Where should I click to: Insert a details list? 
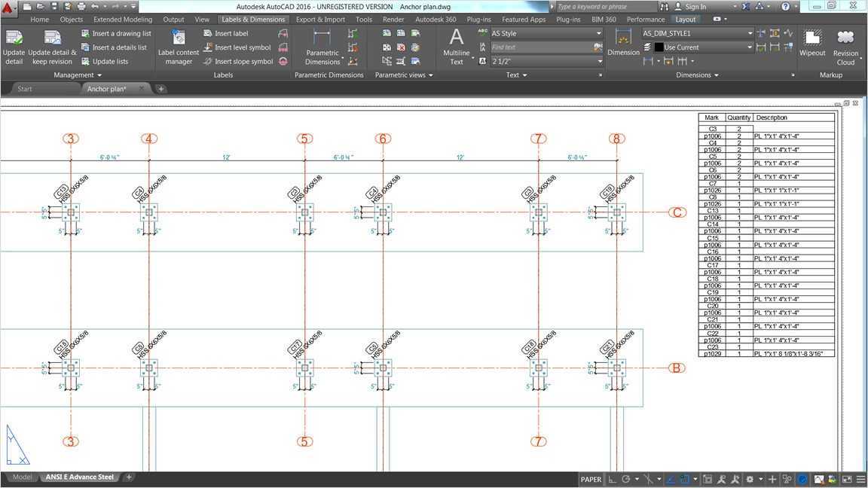114,47
